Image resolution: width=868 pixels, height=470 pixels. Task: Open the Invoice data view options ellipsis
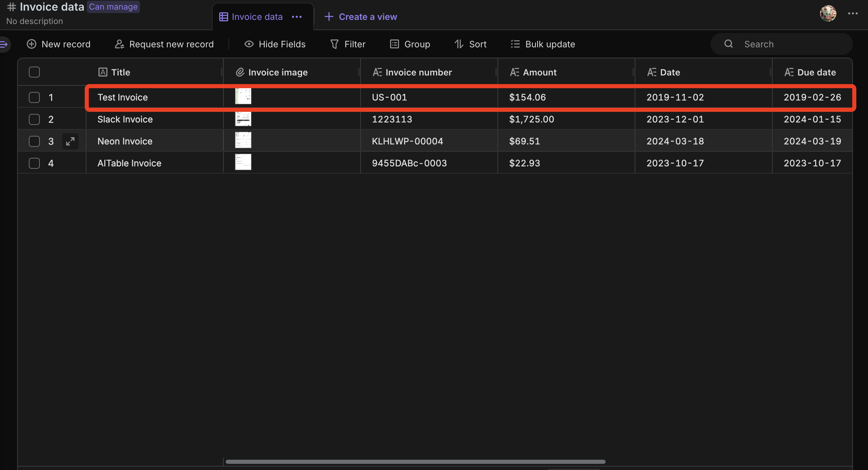pyautogui.click(x=297, y=17)
